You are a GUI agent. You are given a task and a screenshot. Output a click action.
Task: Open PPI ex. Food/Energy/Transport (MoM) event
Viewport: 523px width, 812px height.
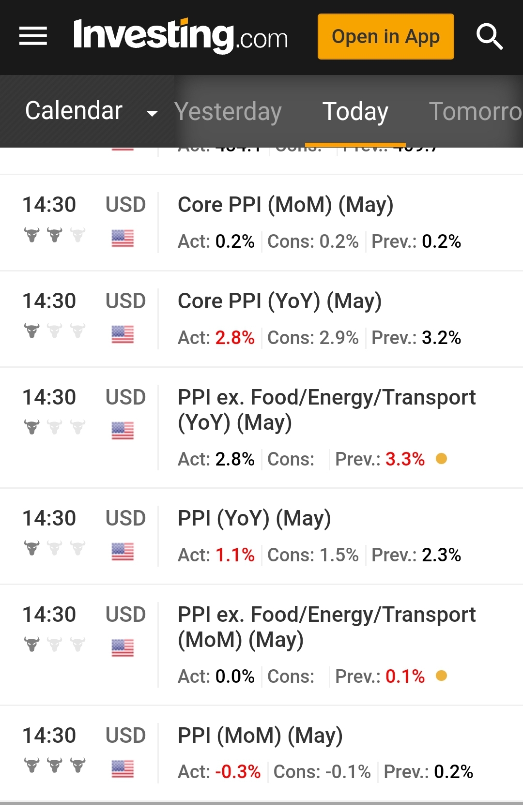tap(326, 627)
